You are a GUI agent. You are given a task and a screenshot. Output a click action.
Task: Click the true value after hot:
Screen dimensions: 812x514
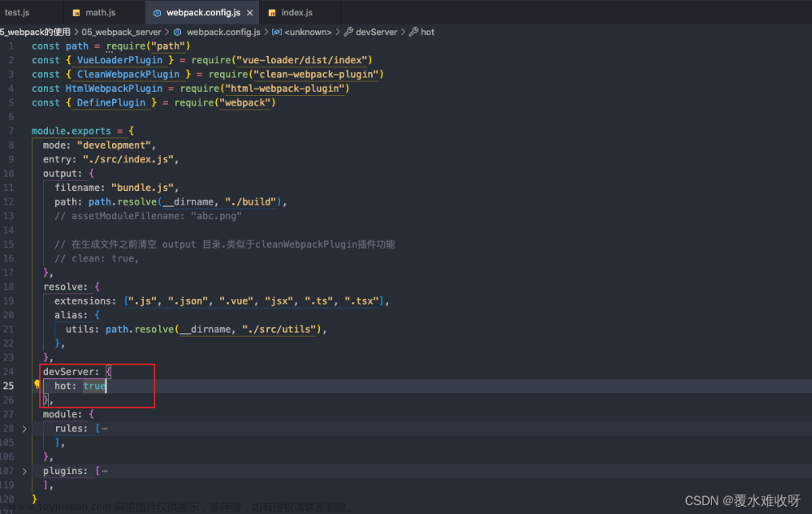94,386
